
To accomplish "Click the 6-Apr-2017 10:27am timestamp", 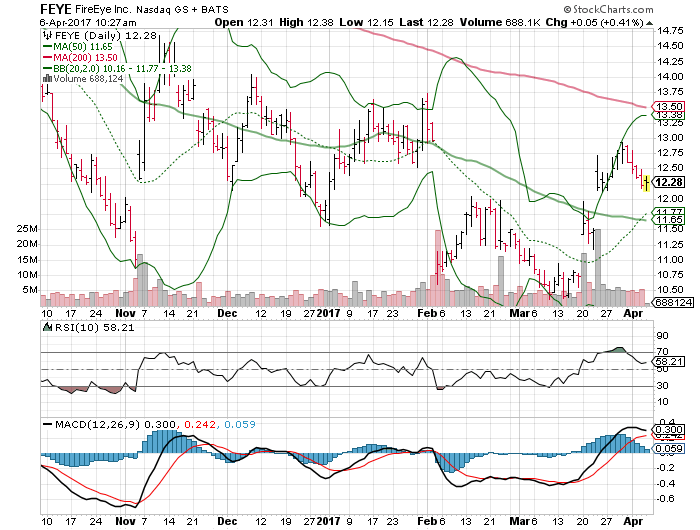I will (x=88, y=22).
